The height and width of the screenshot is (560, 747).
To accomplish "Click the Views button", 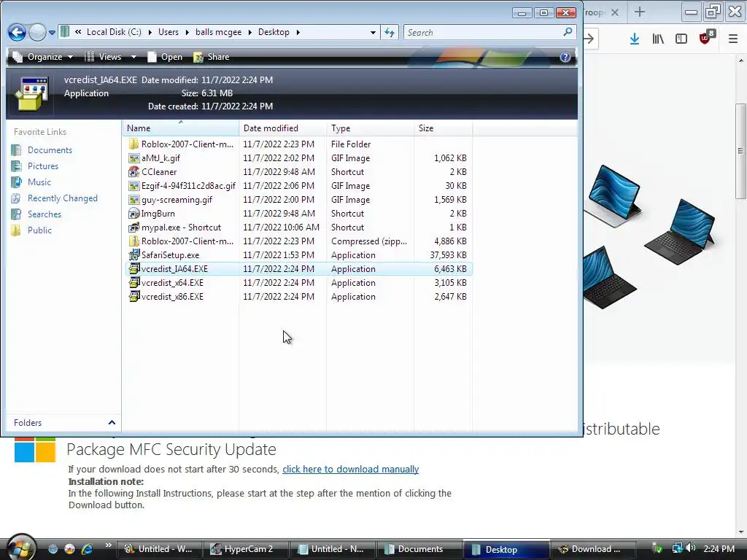I will click(x=104, y=57).
